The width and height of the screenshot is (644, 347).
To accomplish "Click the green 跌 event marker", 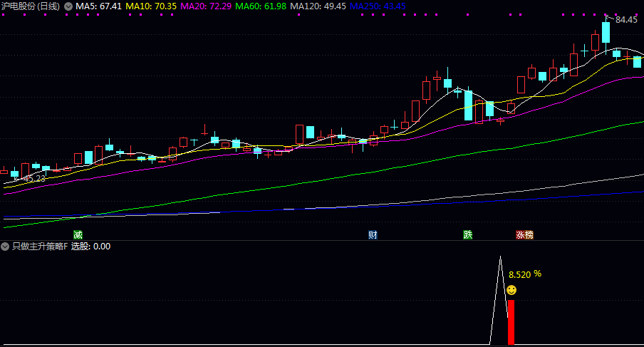I will click(467, 234).
